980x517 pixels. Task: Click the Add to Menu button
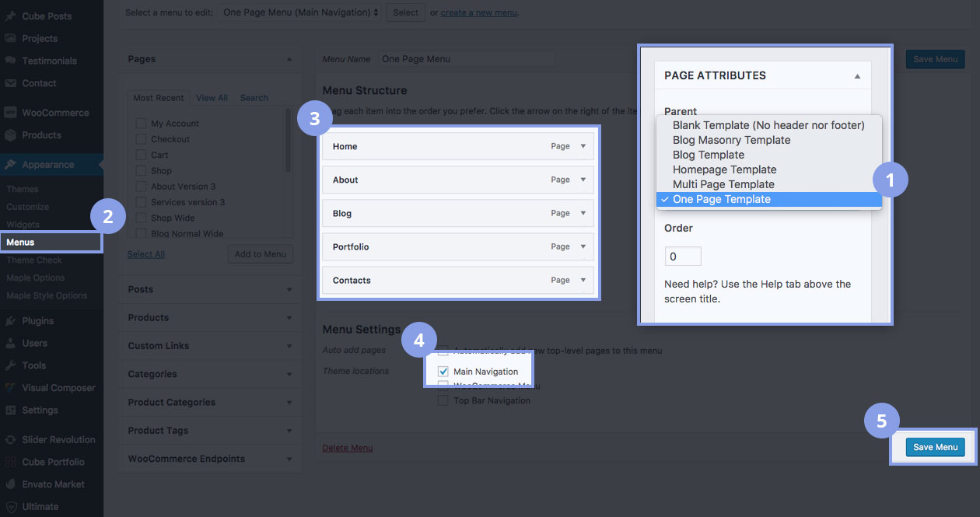pyautogui.click(x=260, y=254)
